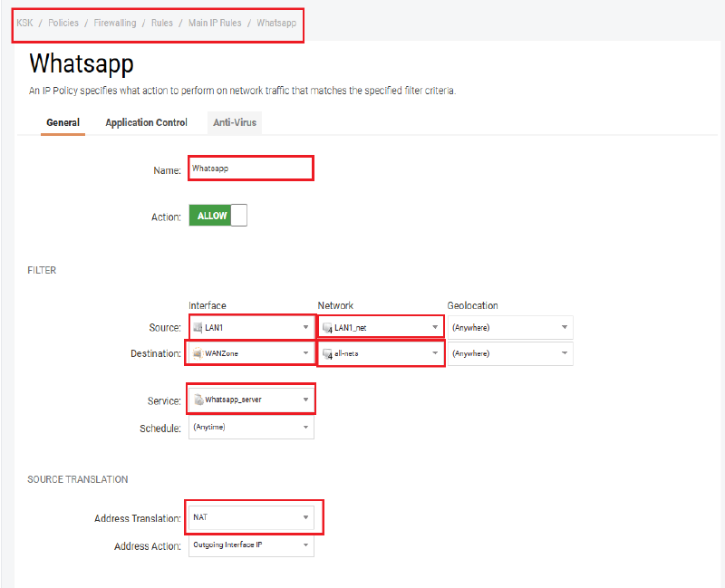Open the Source Geolocation dropdown
Screen dimensions: 725x588
click(x=509, y=327)
